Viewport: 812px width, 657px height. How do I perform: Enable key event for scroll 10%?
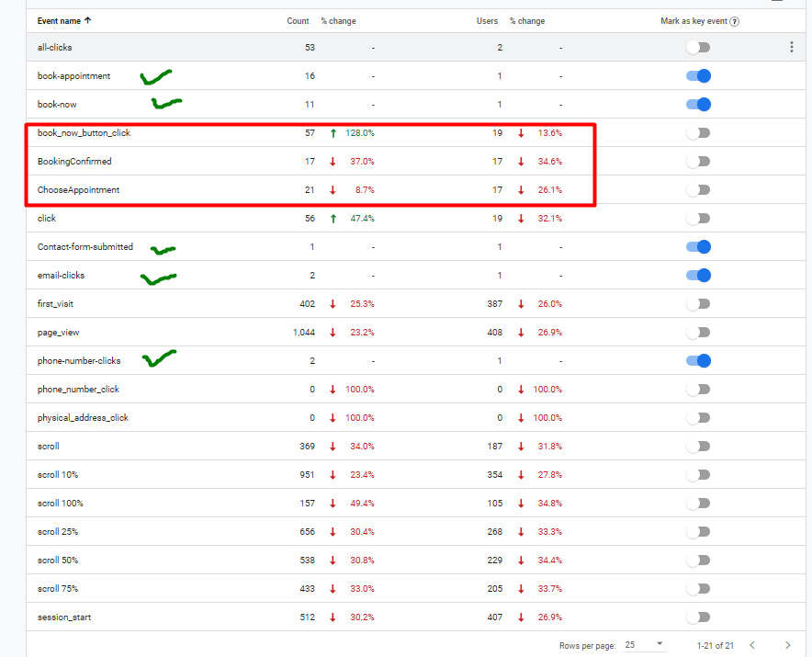click(x=698, y=475)
